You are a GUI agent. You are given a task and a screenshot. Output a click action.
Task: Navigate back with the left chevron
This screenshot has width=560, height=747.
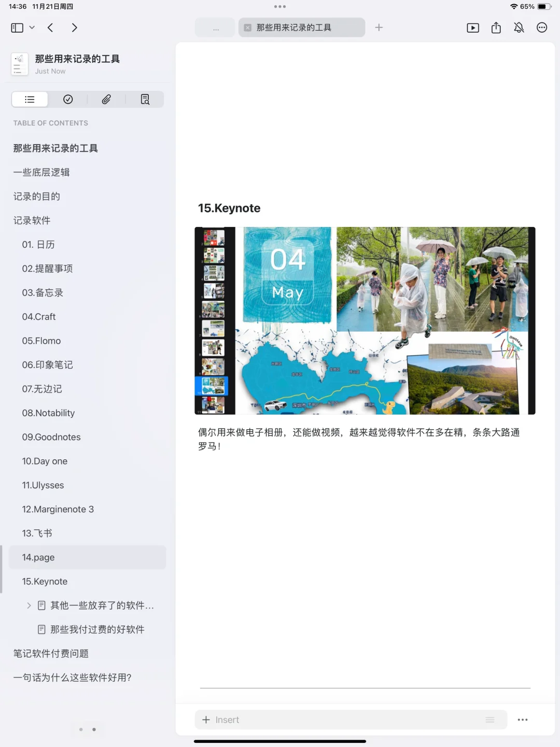point(50,27)
